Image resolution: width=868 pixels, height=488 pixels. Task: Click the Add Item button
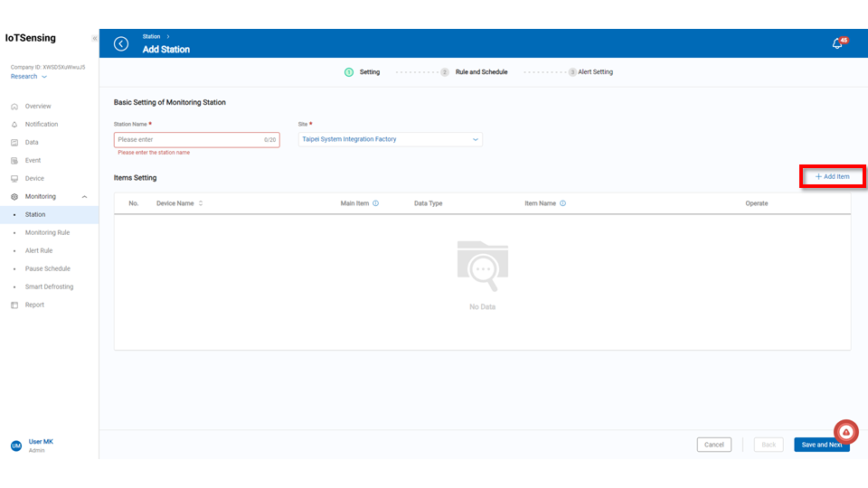click(833, 176)
